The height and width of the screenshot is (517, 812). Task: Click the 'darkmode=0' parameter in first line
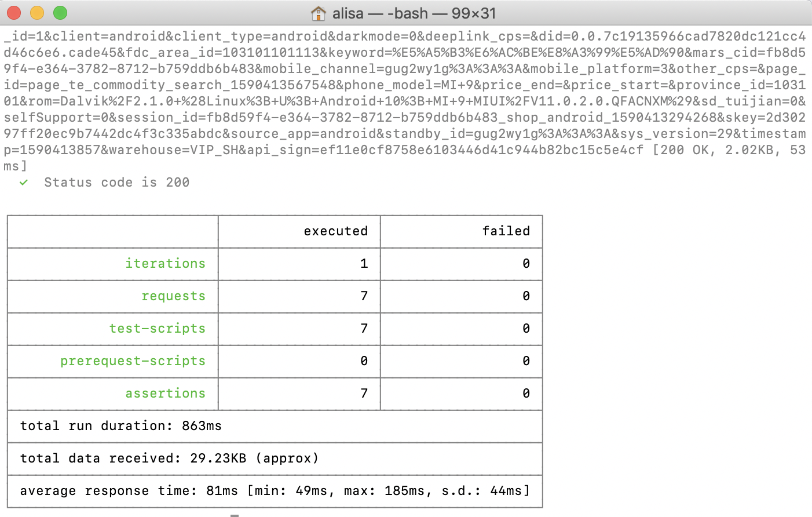tap(376, 37)
